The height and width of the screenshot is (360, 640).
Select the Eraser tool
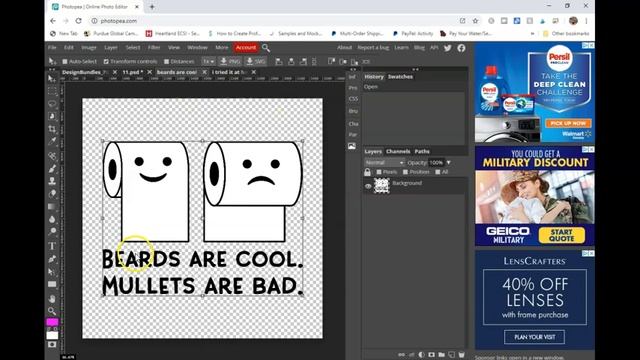tap(52, 193)
